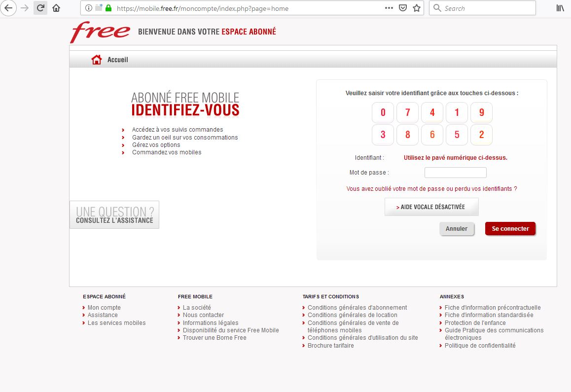Image resolution: width=571 pixels, height=392 pixels.
Task: Open the browser home page icon
Action: [x=56, y=8]
